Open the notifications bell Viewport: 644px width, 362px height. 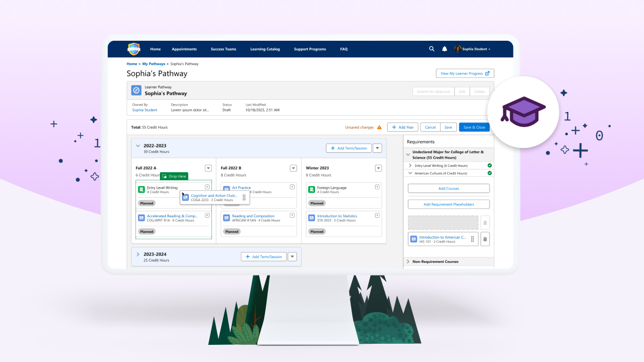[444, 49]
